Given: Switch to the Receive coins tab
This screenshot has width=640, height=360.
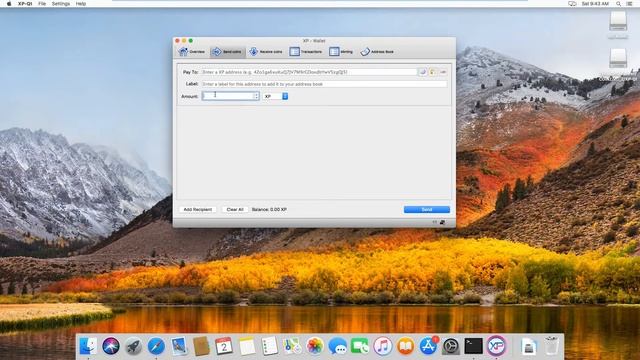Looking at the screenshot, I should (x=266, y=52).
